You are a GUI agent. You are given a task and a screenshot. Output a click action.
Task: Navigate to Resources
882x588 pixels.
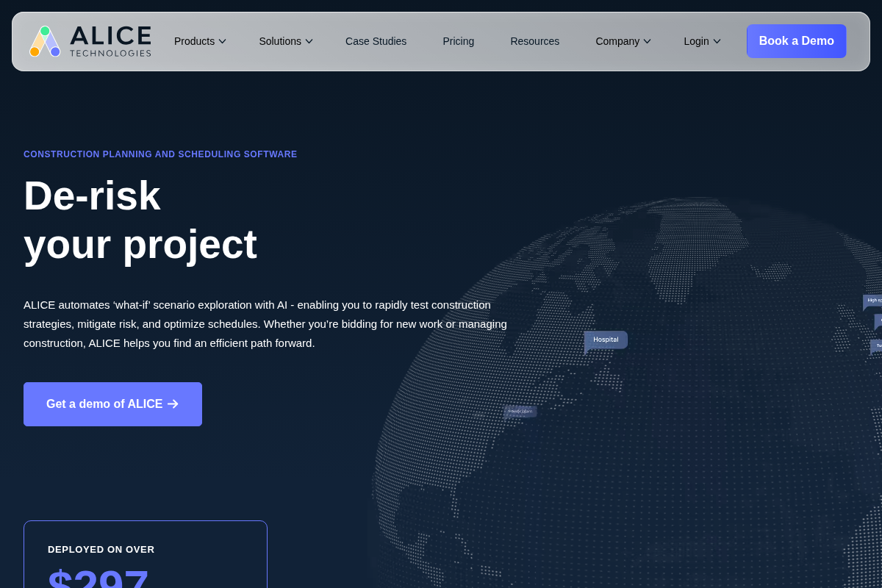coord(534,41)
